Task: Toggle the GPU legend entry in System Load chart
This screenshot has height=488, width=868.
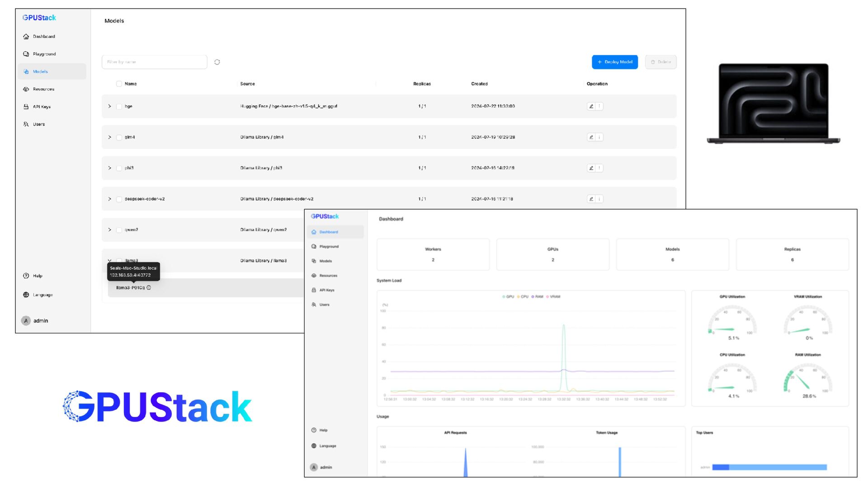Action: pyautogui.click(x=508, y=297)
